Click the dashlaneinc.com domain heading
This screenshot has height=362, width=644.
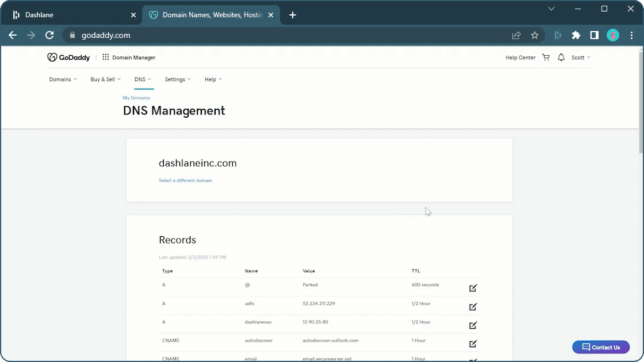pyautogui.click(x=198, y=163)
